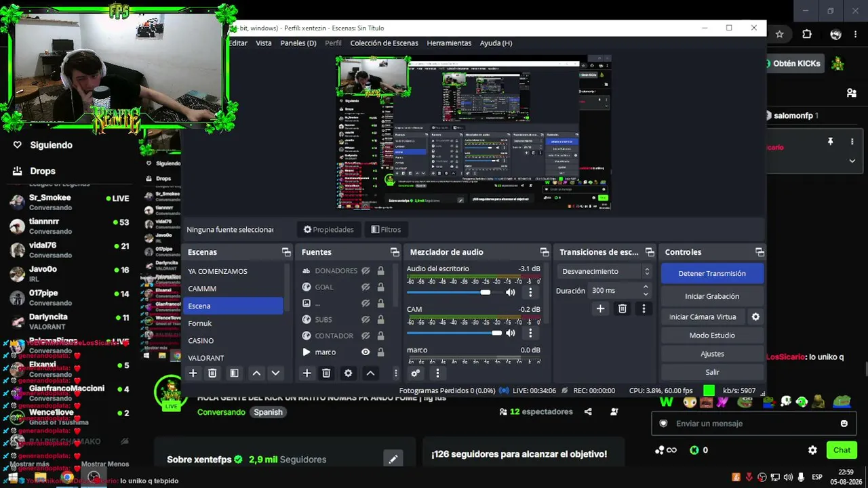Viewport: 868px width, 488px height.
Task: Open Ajustes settings
Action: click(712, 354)
